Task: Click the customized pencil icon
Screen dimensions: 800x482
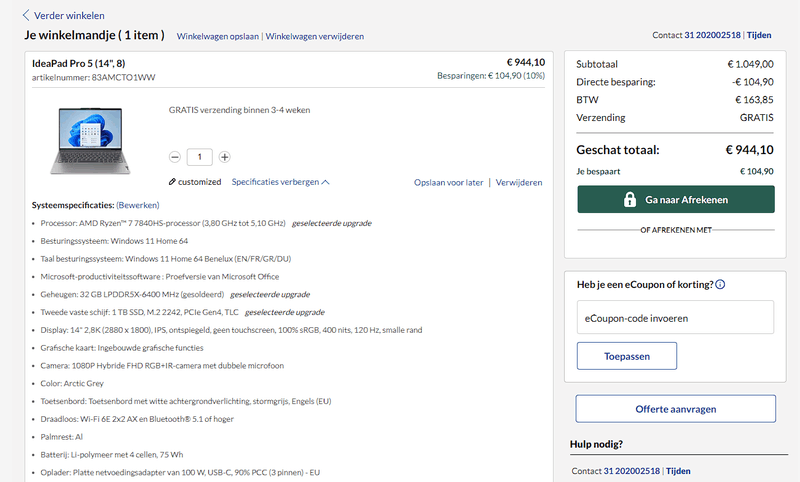Action: coord(172,182)
